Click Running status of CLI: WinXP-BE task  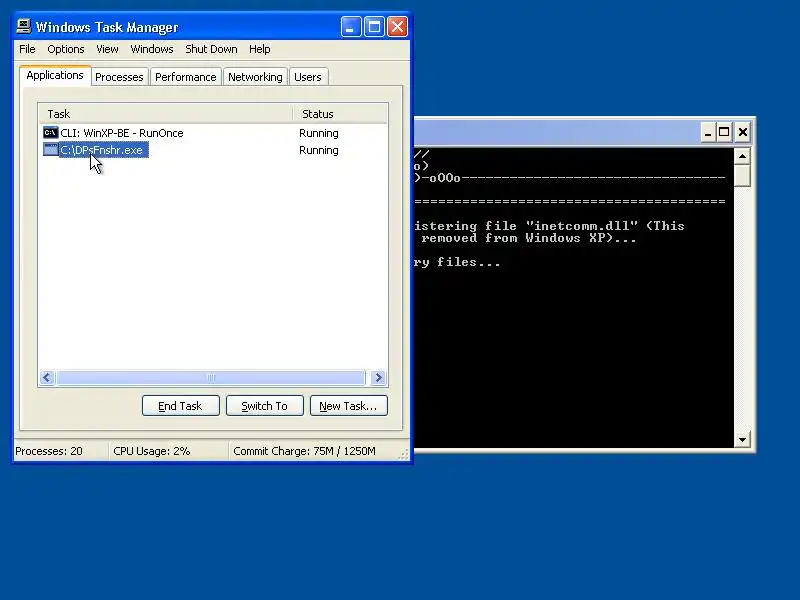[318, 133]
